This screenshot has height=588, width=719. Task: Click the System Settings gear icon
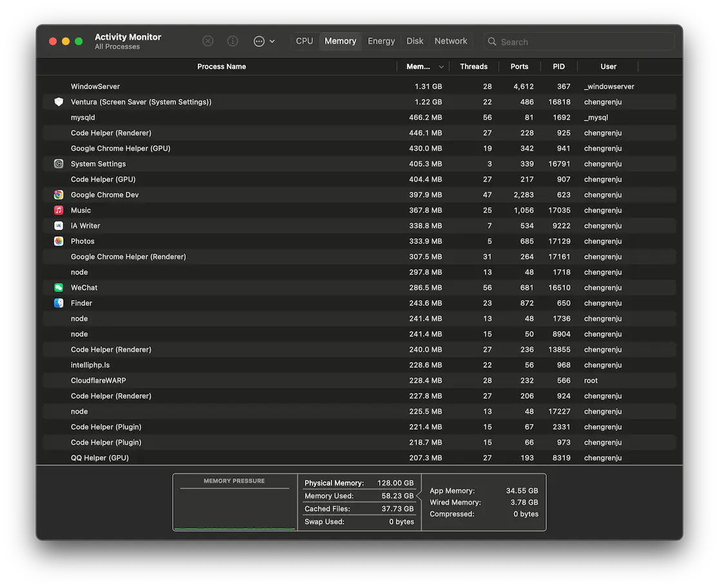(x=59, y=164)
